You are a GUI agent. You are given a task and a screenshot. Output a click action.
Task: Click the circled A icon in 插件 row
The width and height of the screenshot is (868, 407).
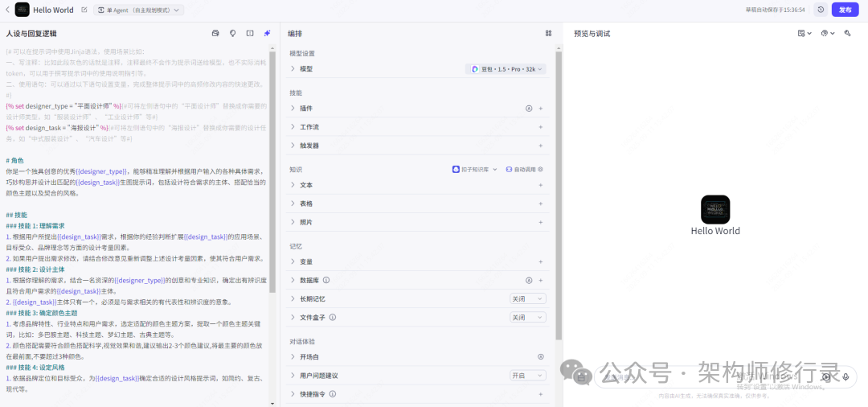click(529, 109)
